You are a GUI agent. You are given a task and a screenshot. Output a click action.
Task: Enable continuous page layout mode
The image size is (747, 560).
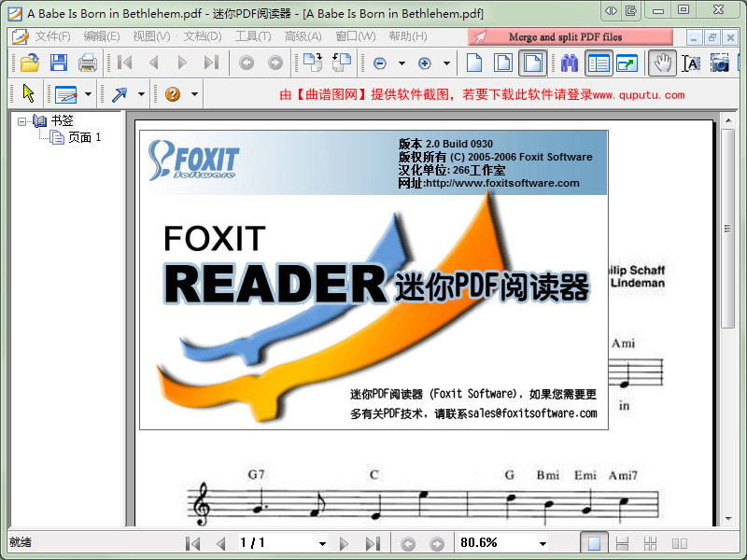click(622, 543)
